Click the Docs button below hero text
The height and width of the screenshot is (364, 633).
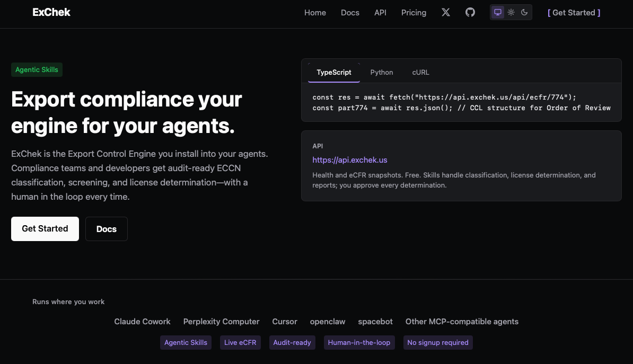107,229
